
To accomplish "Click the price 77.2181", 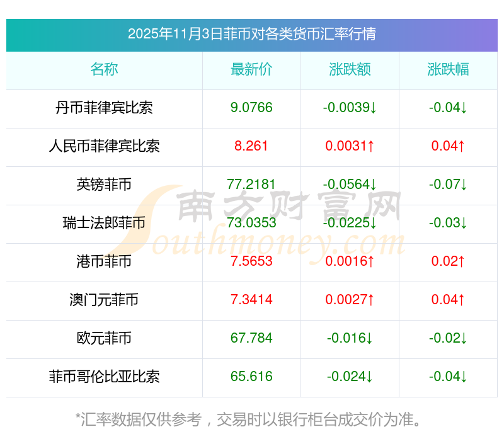I will point(251,185).
